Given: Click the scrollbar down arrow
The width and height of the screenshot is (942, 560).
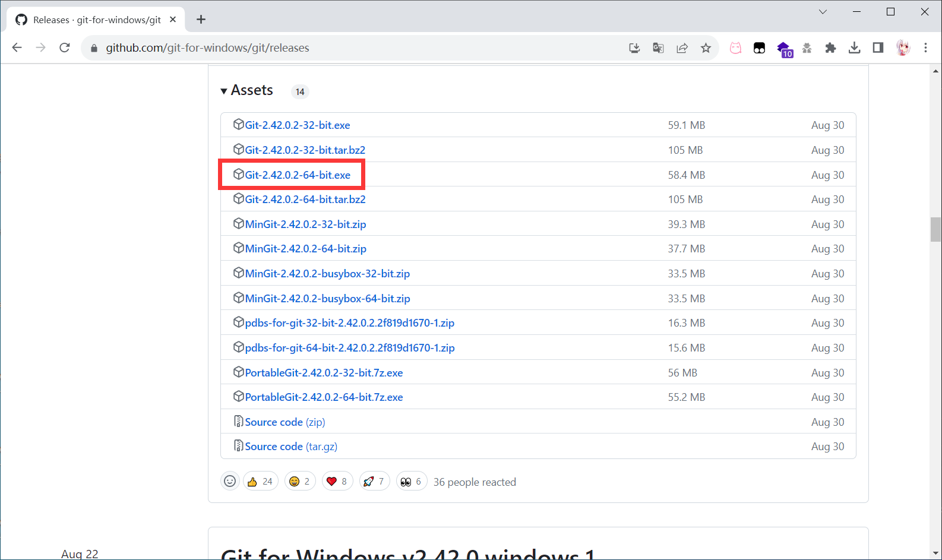Looking at the screenshot, I should click(935, 553).
